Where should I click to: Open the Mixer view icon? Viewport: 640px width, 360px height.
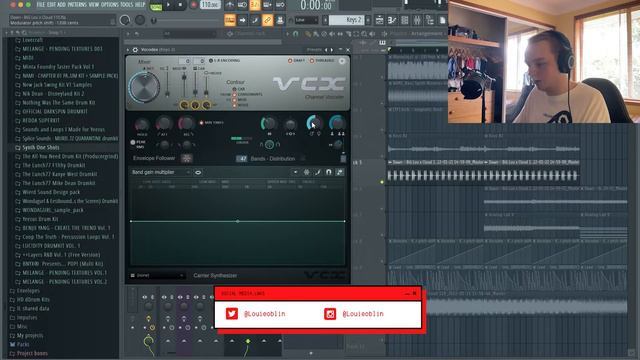pos(417,20)
